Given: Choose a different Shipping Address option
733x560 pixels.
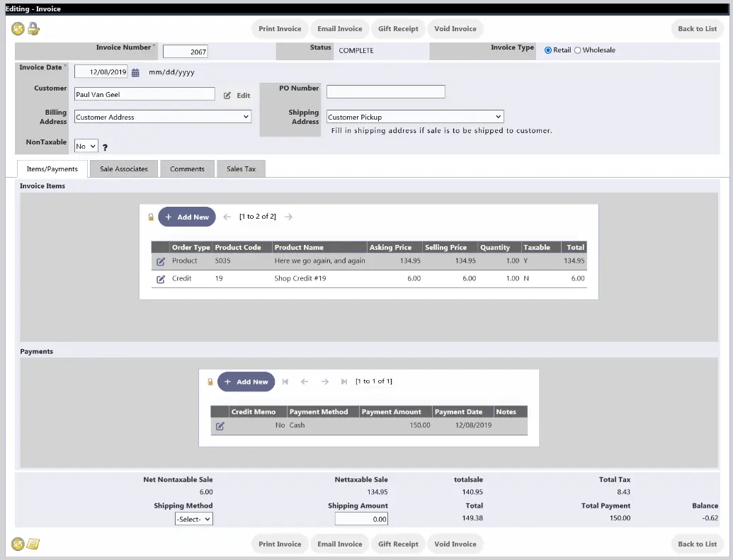Looking at the screenshot, I should (415, 116).
